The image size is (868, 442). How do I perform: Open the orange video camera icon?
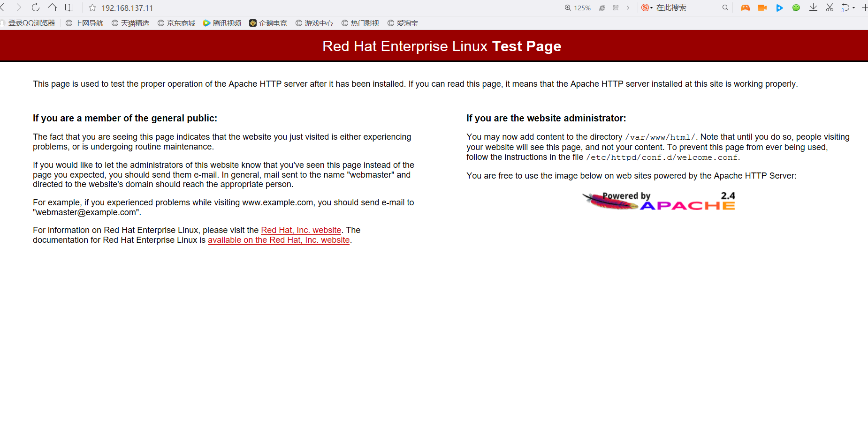click(x=762, y=7)
